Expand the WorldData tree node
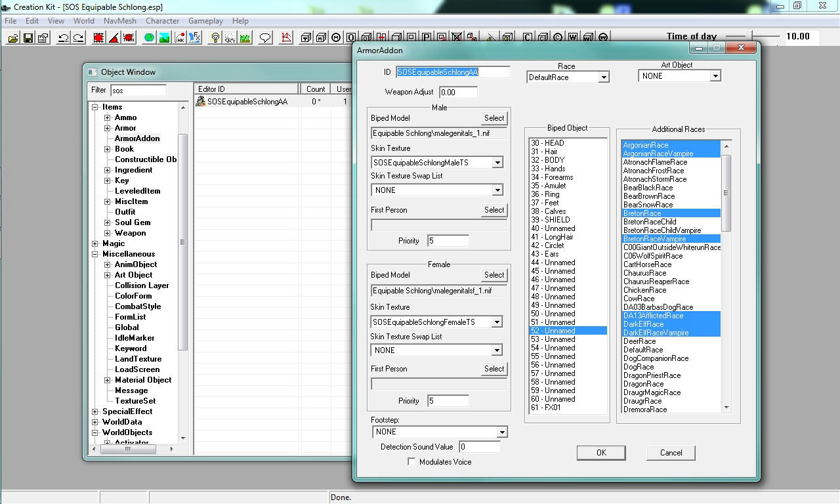 pyautogui.click(x=95, y=422)
